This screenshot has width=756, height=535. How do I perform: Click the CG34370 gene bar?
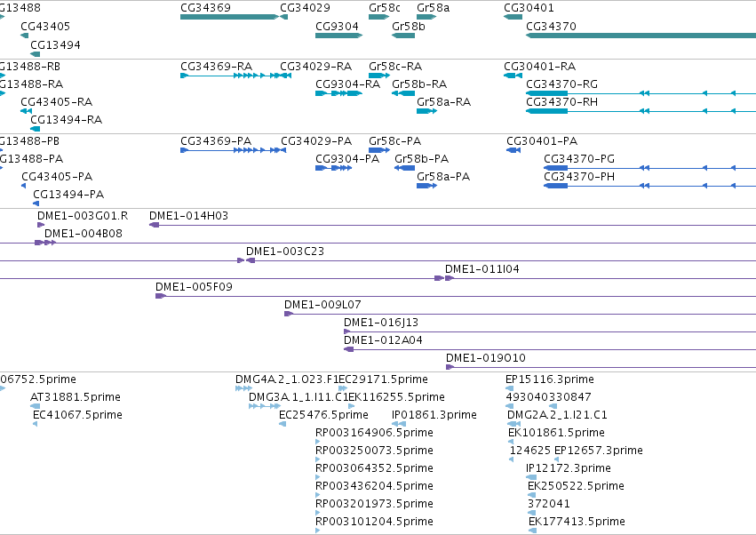coord(641,36)
